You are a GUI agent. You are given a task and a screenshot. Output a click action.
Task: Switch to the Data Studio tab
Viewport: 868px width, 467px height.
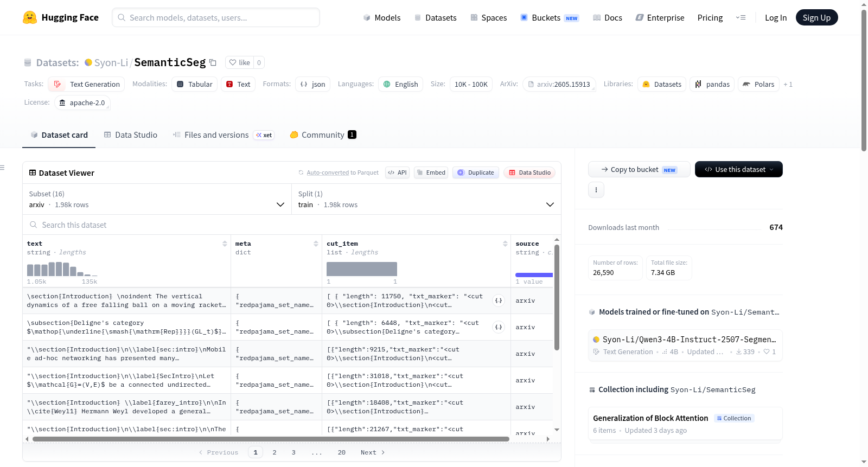point(131,135)
